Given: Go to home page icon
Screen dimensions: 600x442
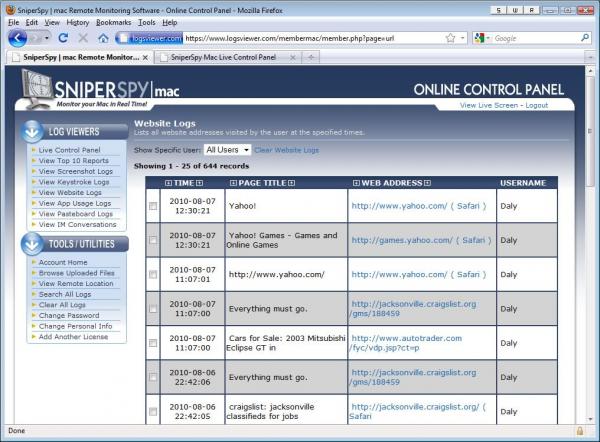Looking at the screenshot, I should tap(103, 38).
